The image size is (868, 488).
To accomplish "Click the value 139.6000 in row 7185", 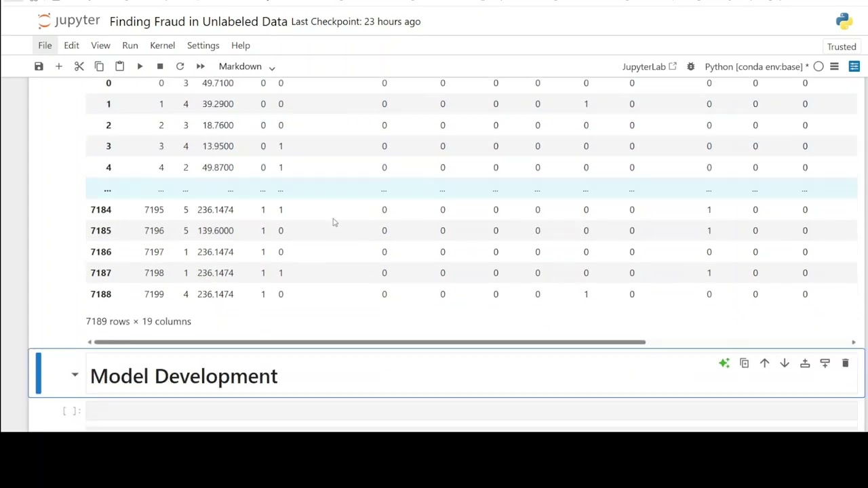I will pos(215,230).
